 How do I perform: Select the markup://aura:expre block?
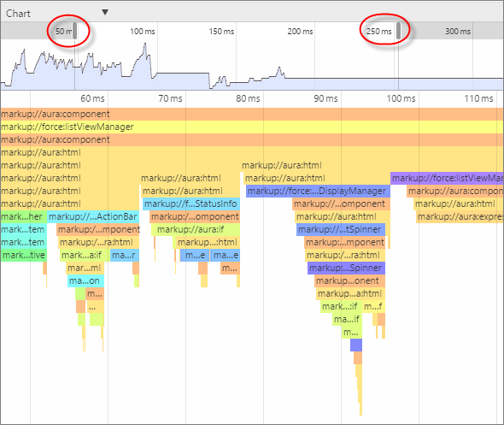tap(460, 217)
